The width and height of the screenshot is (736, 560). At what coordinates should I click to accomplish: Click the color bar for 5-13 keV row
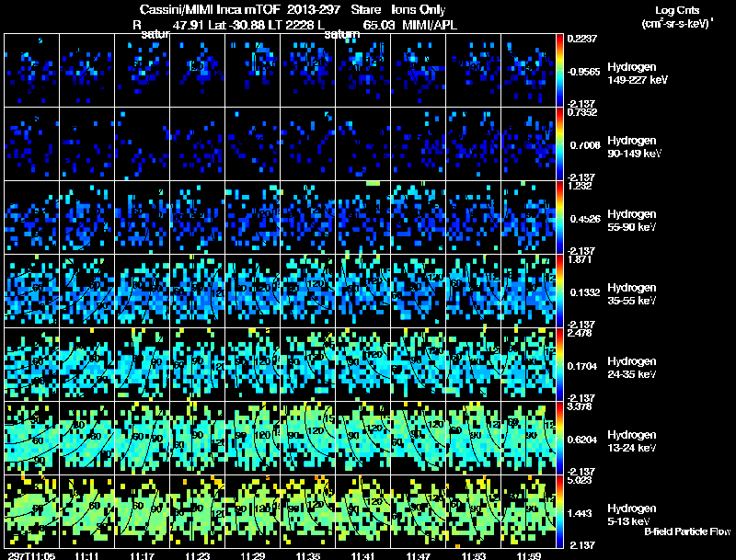tap(559, 511)
